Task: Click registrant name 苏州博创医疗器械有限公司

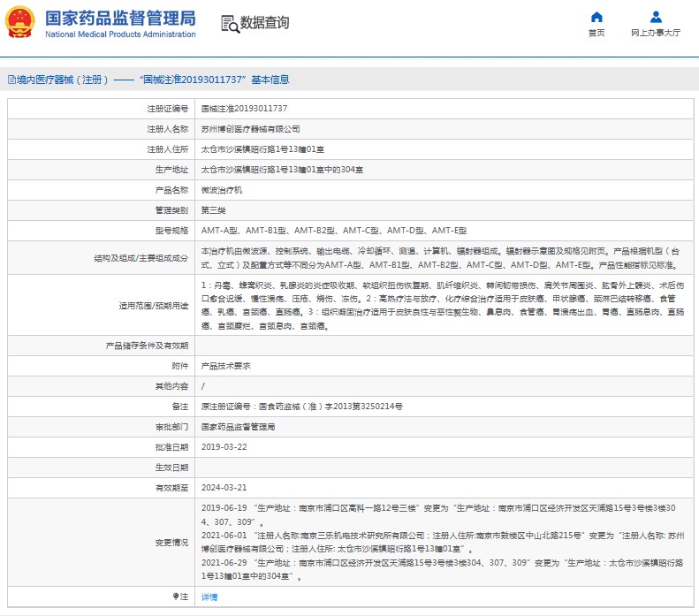Action: (251, 129)
